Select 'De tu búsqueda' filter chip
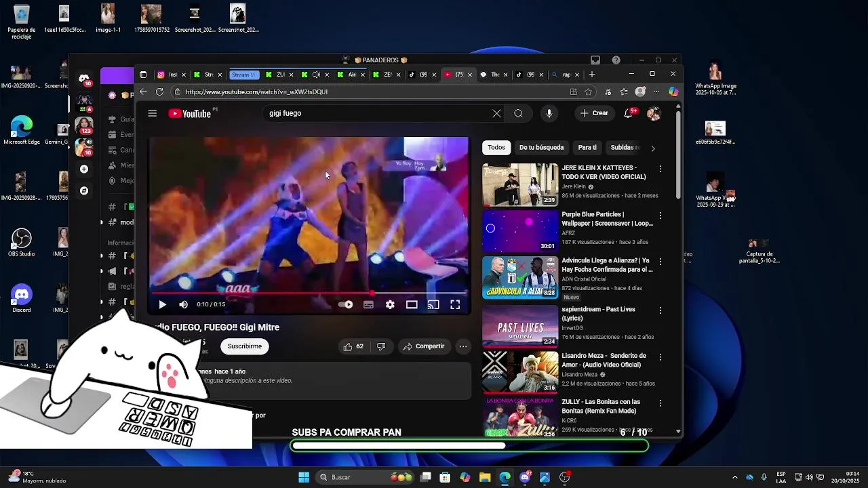This screenshot has height=488, width=868. tap(541, 147)
